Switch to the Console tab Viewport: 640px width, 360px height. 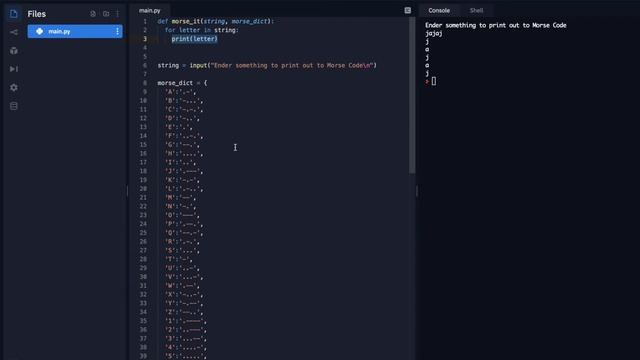(x=439, y=11)
